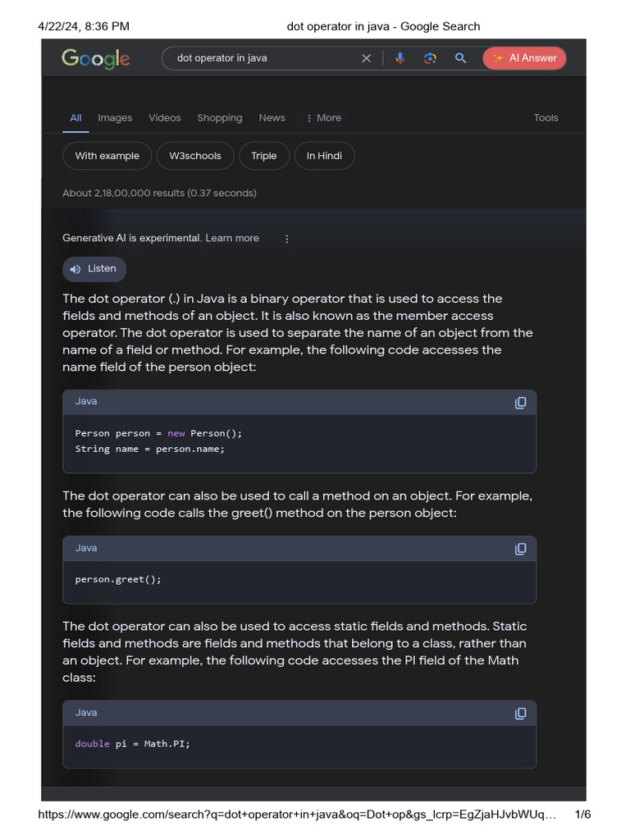
Task: Expand the More search categories menu
Action: click(323, 118)
